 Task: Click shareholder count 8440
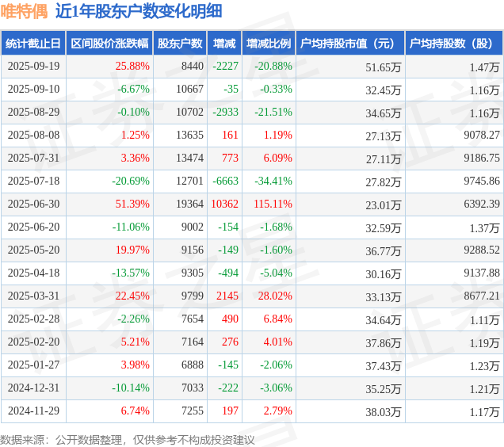(x=193, y=66)
